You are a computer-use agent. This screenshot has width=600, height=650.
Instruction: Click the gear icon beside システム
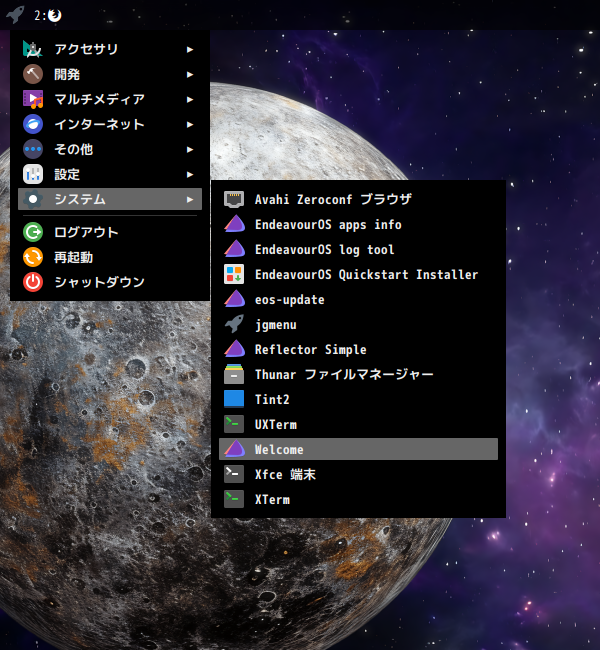pyautogui.click(x=33, y=199)
